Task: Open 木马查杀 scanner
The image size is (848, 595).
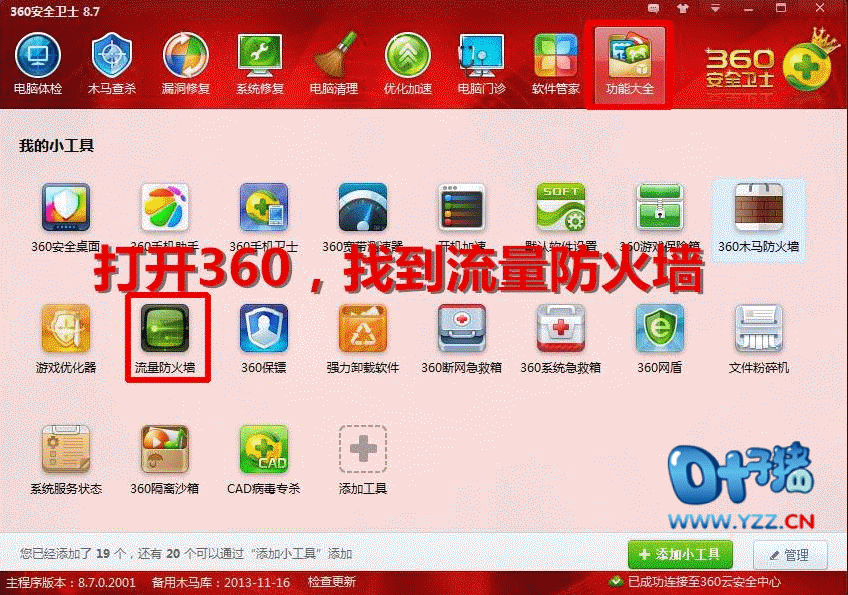Action: pos(111,64)
